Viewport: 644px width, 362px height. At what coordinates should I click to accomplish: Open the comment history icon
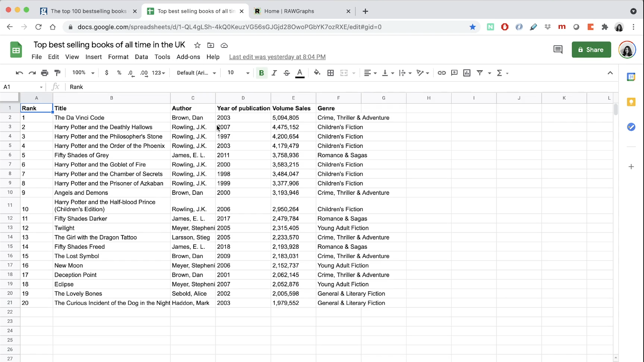click(x=558, y=50)
